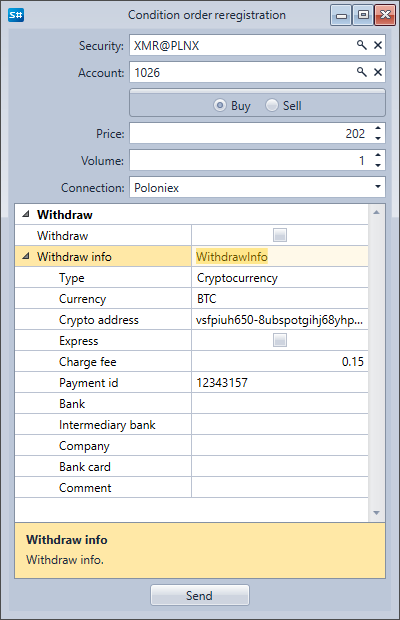Toggle the Withdraw checkbox
Viewport: 400px width, 620px height.
pyautogui.click(x=280, y=235)
